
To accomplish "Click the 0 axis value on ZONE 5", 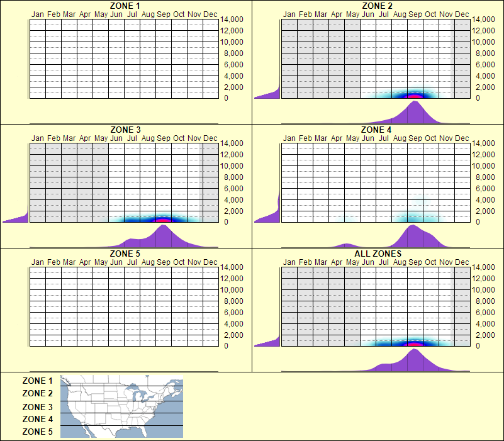I will (x=225, y=345).
